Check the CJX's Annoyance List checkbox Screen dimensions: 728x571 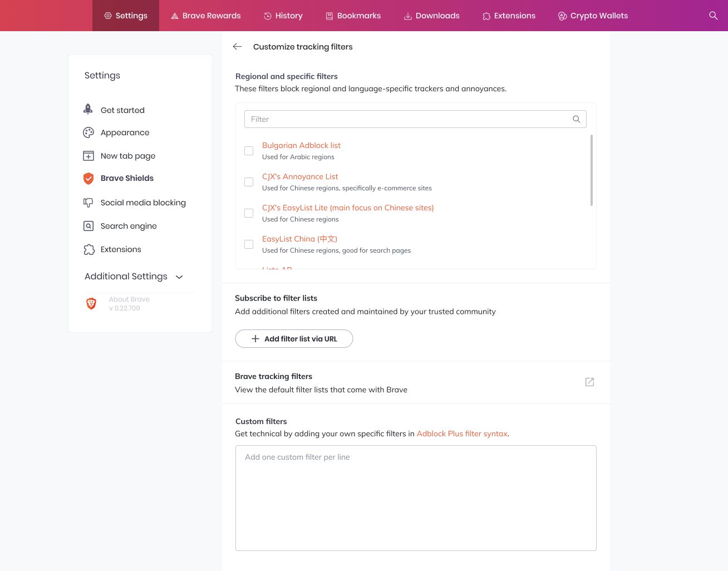(249, 182)
